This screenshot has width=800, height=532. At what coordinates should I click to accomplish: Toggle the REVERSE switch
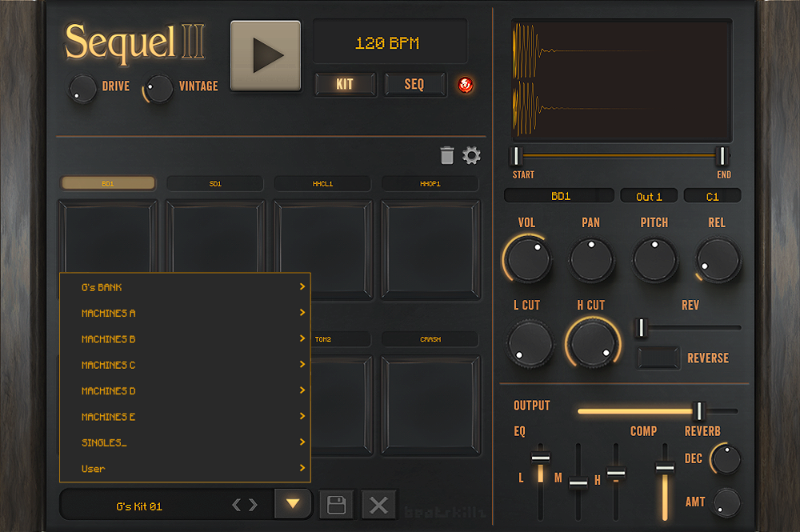click(658, 358)
